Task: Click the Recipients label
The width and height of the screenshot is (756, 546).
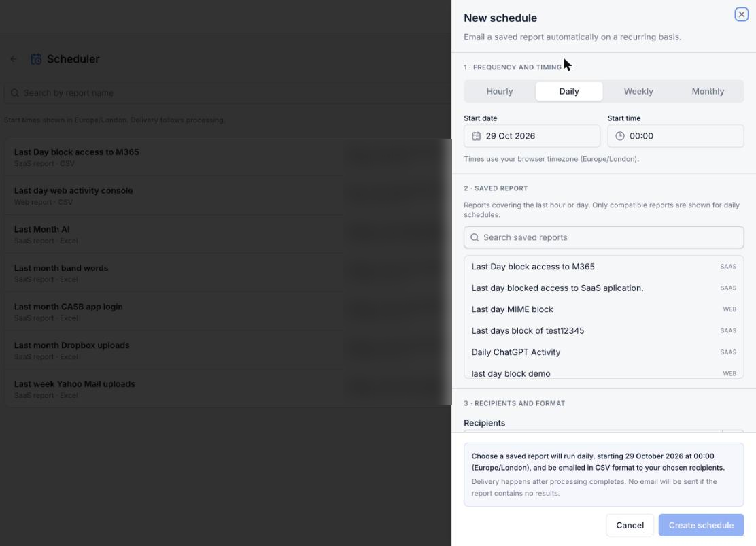Action: point(484,423)
